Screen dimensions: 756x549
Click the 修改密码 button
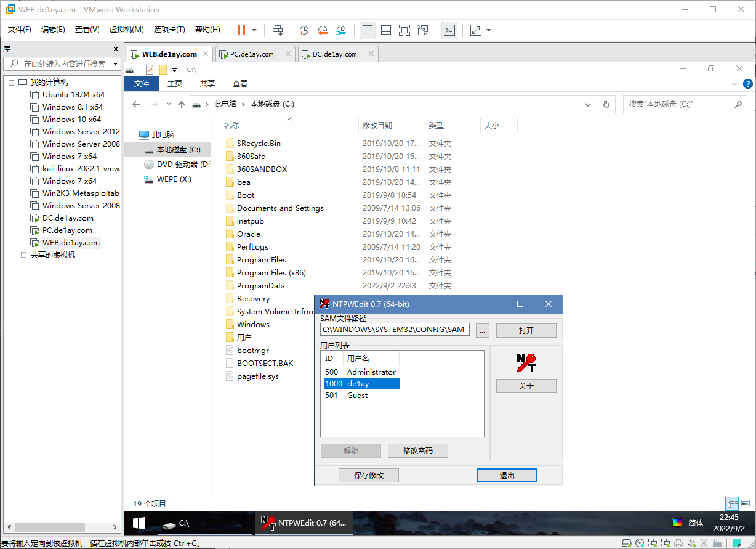coord(418,451)
